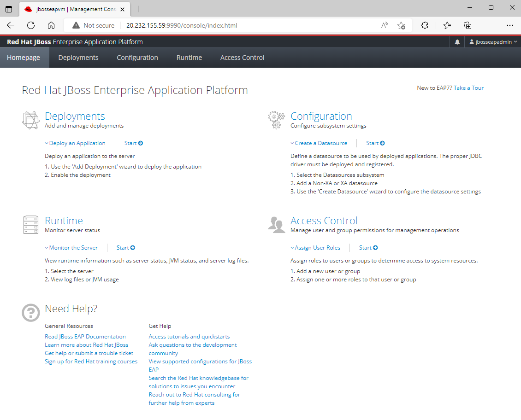Start the Create a Datasource task
Image resolution: width=521 pixels, height=420 pixels.
[375, 143]
